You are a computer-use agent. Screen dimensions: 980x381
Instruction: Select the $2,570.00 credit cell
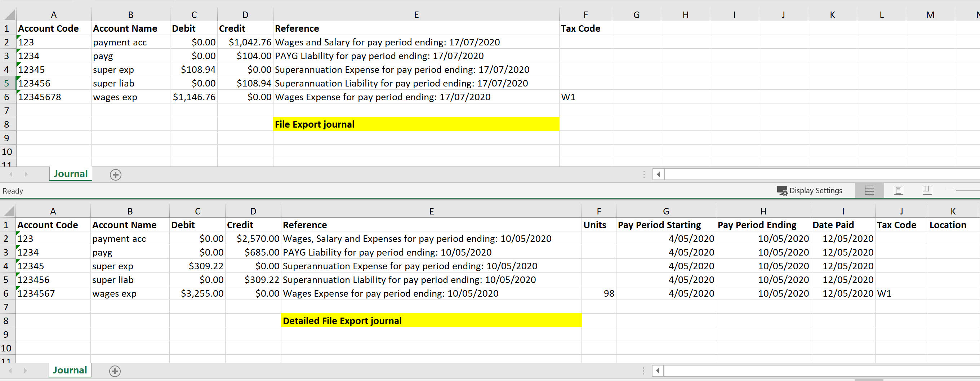pyautogui.click(x=253, y=238)
